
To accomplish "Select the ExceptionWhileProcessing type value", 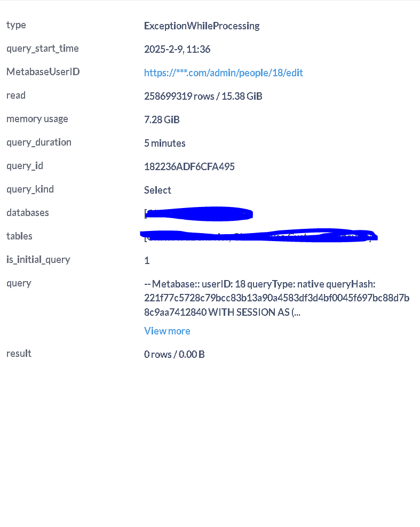I will 202,26.
